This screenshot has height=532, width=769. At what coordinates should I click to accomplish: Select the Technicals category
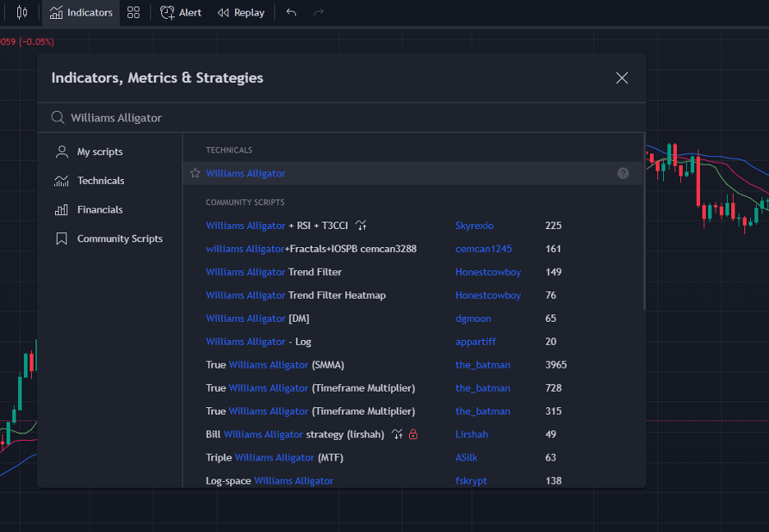(x=90, y=181)
